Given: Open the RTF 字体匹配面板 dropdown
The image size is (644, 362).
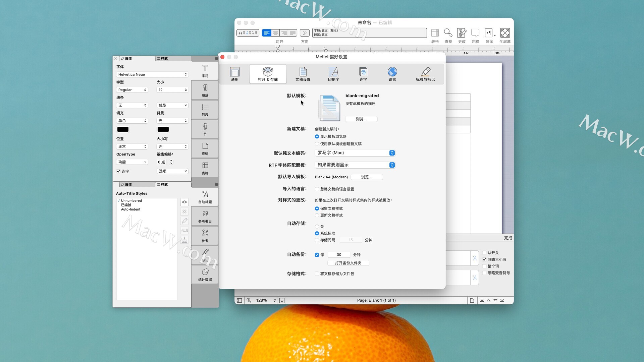Looking at the screenshot, I should pos(355,165).
